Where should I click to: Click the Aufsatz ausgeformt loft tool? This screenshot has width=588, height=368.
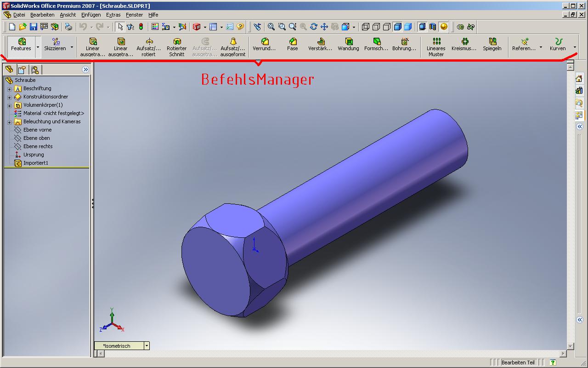pos(233,47)
